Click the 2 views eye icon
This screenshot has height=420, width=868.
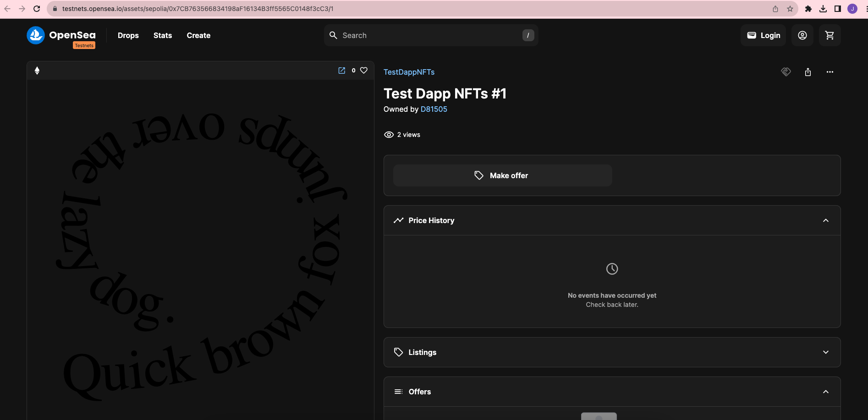click(x=389, y=135)
